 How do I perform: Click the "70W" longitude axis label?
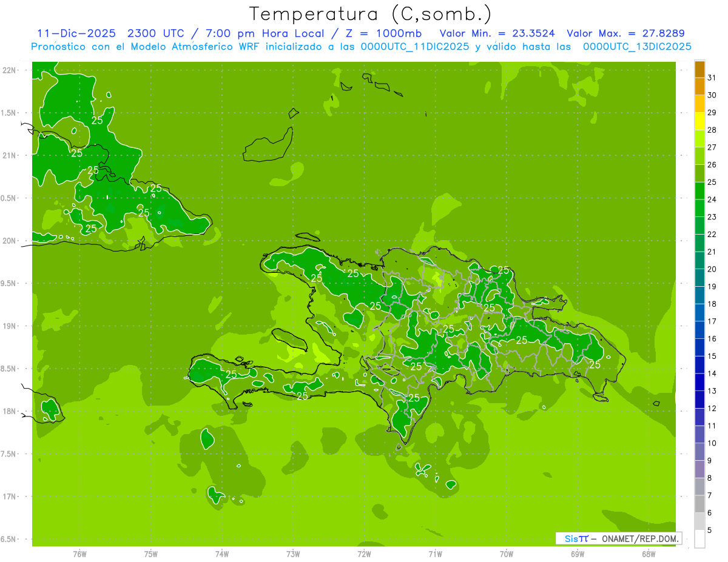[x=507, y=554]
